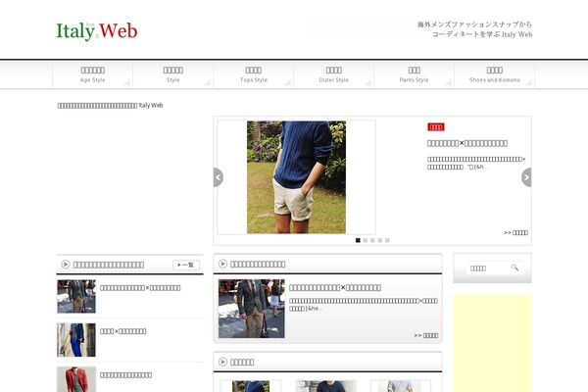588x392 pixels.
Task: Click the Italy Web logo
Action: click(96, 30)
